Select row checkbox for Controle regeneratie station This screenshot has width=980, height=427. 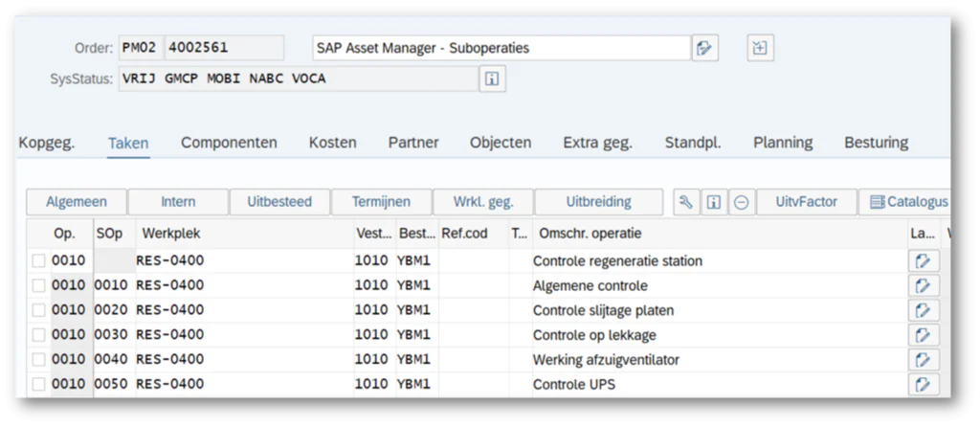pos(38,260)
